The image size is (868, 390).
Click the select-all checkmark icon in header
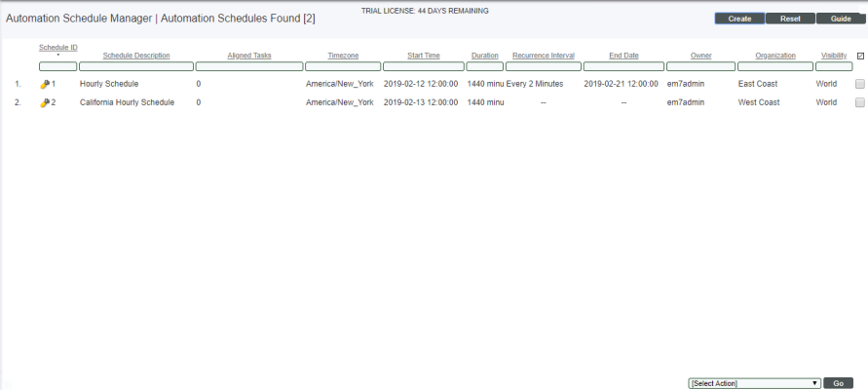pyautogui.click(x=860, y=57)
